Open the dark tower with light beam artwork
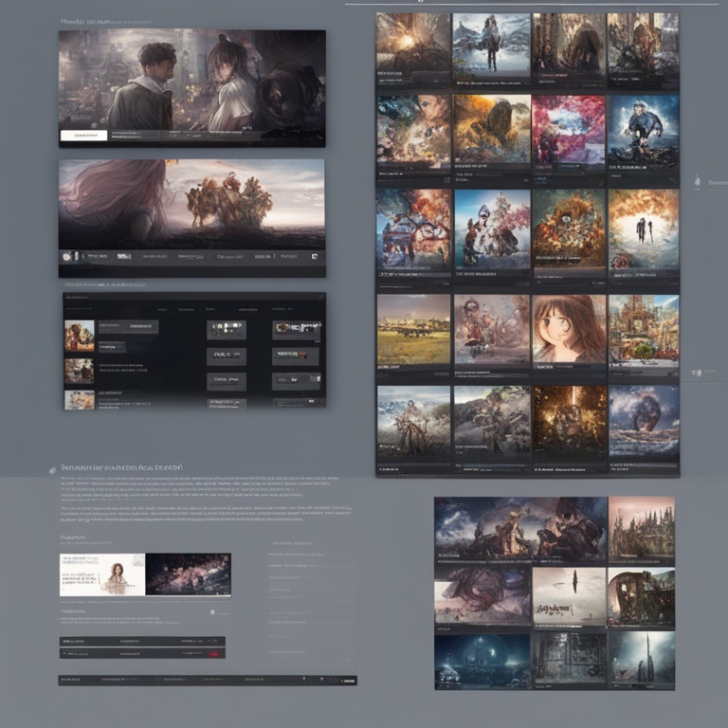This screenshot has width=728, height=728. point(642,658)
